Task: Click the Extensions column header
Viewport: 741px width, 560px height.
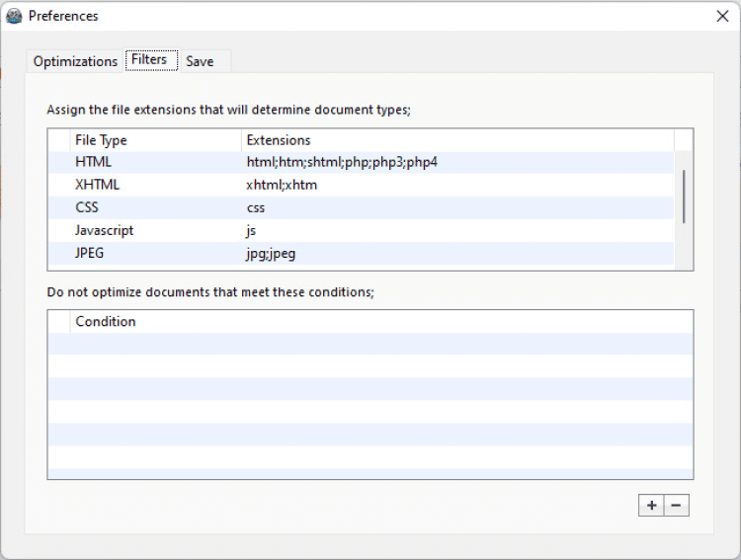Action: pyautogui.click(x=279, y=140)
